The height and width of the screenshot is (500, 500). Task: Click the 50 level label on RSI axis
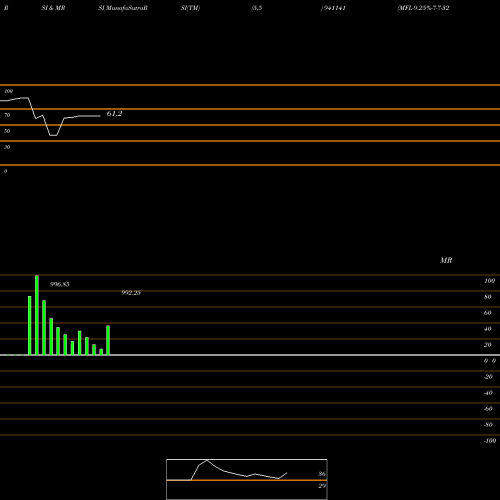point(7,131)
